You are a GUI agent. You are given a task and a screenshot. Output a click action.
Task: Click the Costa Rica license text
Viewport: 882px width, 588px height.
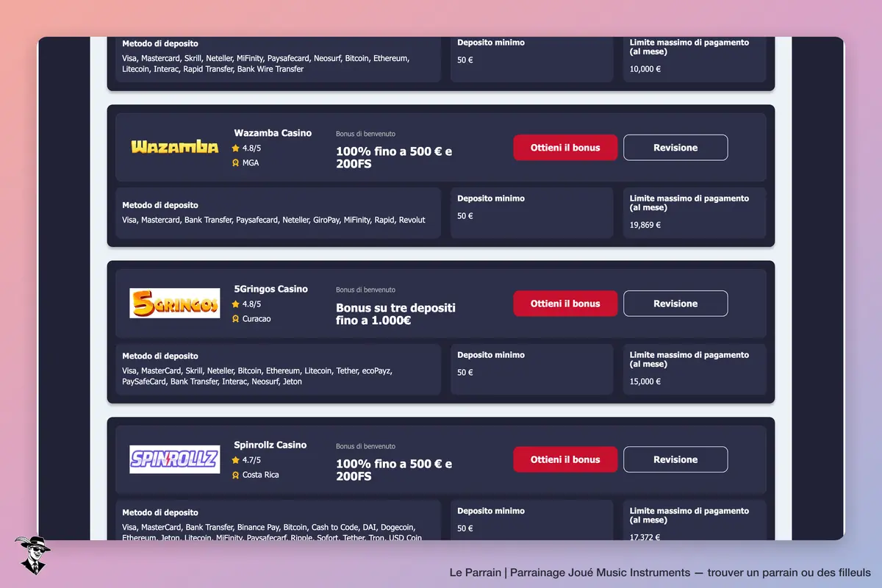point(260,475)
